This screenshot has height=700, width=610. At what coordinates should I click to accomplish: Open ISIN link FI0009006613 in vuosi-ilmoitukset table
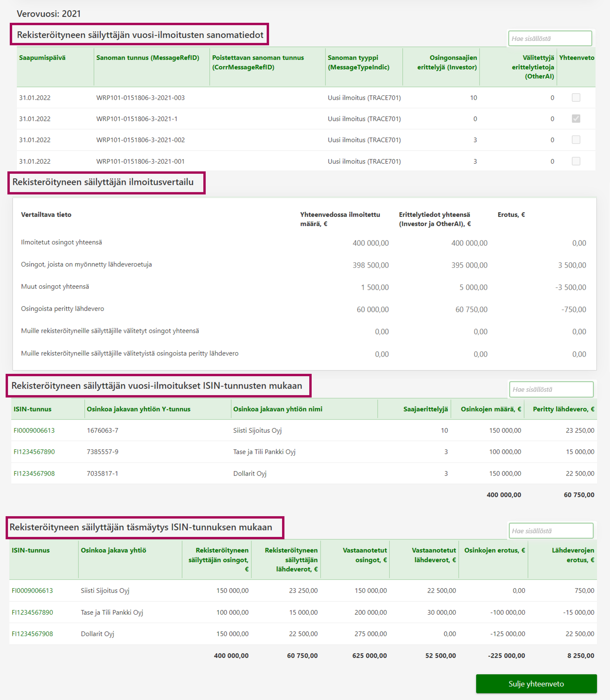[x=34, y=430]
